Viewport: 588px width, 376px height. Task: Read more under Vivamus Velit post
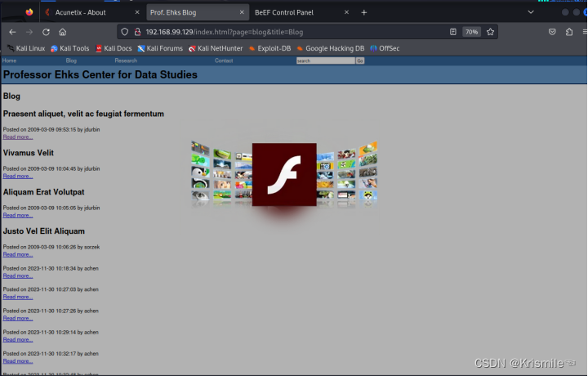[18, 176]
